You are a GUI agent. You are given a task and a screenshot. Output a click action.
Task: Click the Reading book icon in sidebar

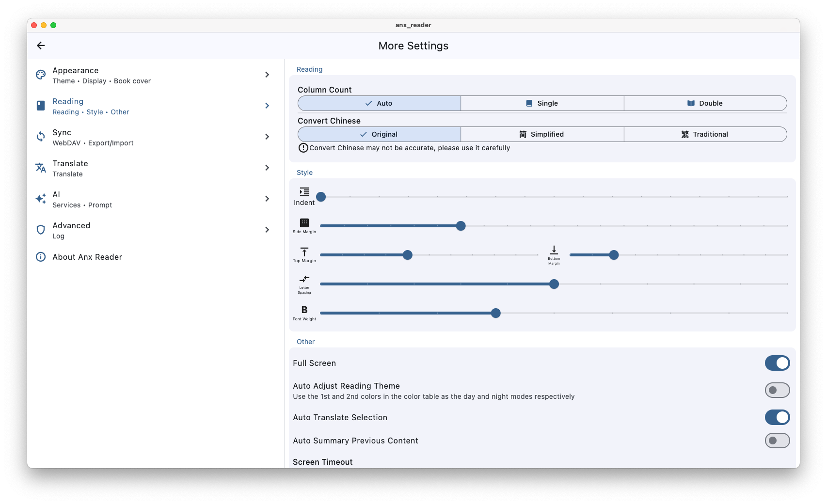[41, 106]
